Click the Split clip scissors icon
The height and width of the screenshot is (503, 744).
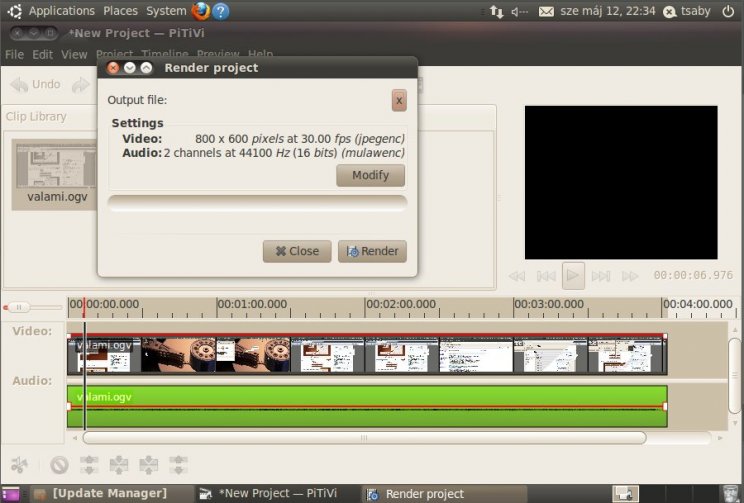pos(19,465)
